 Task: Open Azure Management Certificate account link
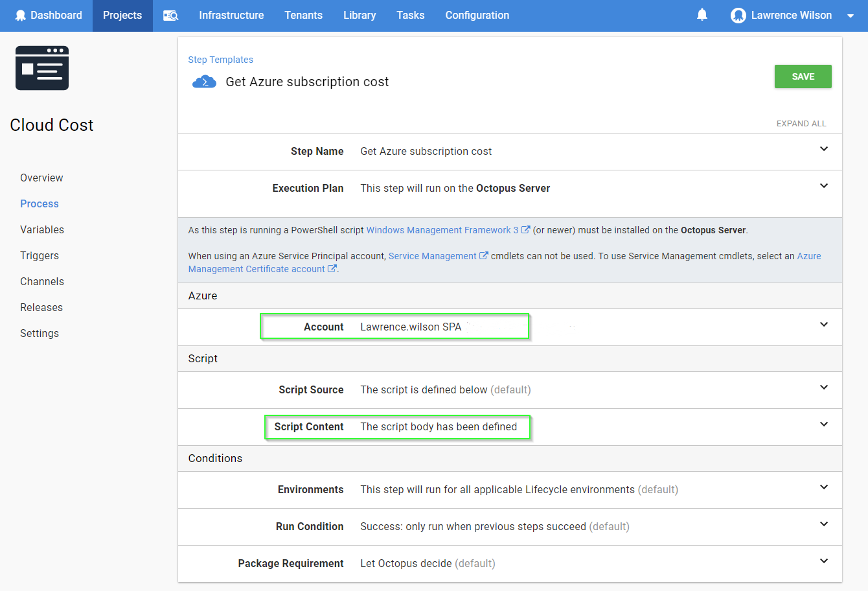pos(257,269)
